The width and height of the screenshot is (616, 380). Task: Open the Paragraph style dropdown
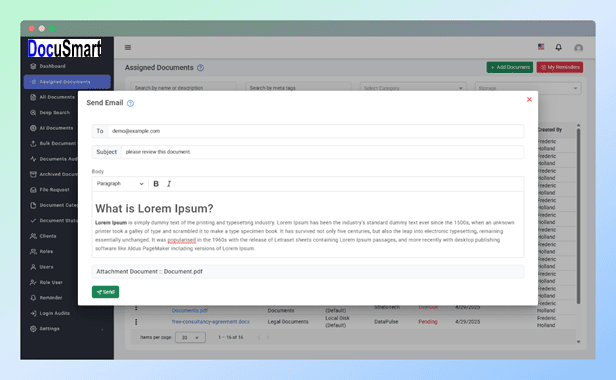click(x=120, y=184)
